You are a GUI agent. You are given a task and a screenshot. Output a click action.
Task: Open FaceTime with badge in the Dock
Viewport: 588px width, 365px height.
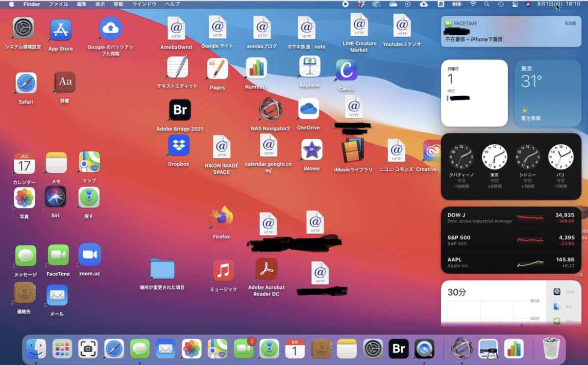244,348
